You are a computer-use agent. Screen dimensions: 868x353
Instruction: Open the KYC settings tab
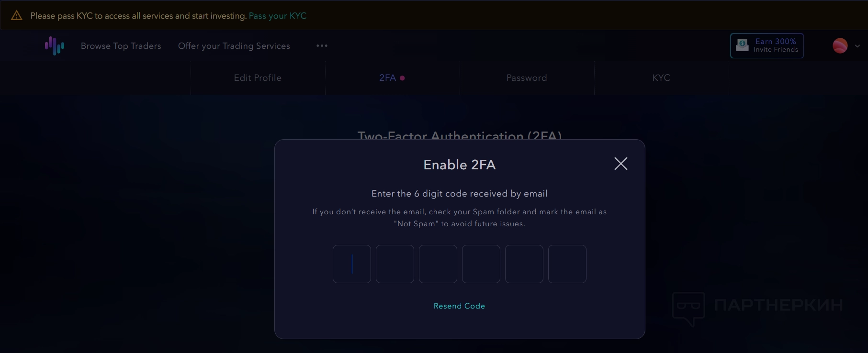(x=661, y=78)
